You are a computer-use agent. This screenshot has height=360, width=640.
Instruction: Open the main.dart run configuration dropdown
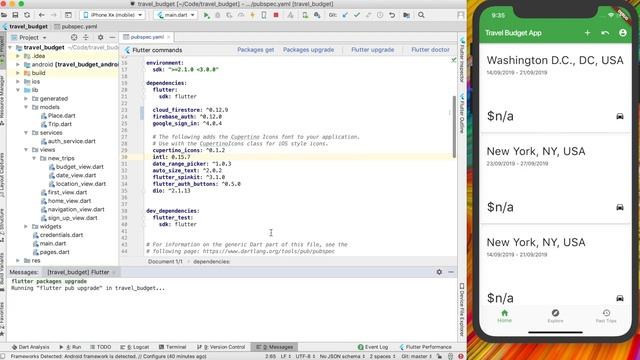point(176,15)
